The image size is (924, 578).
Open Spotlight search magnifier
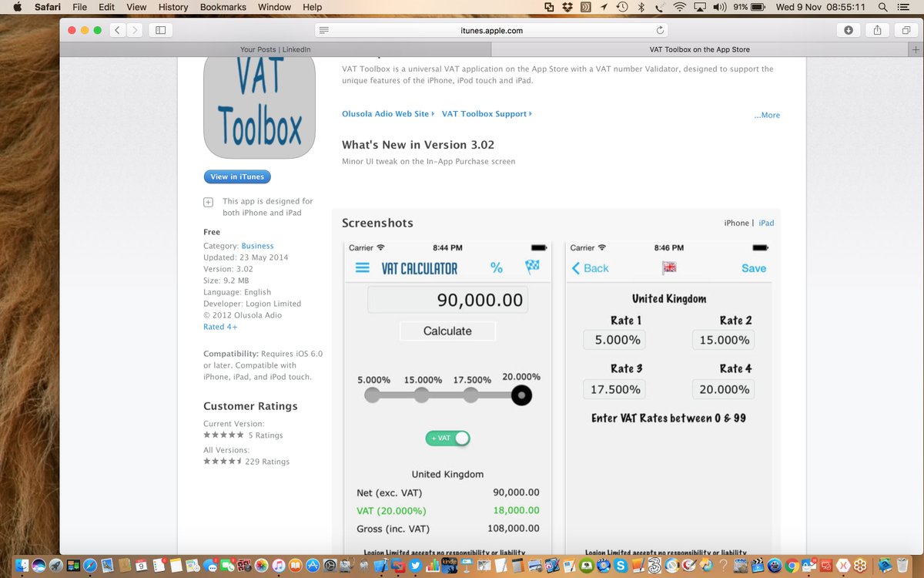point(882,7)
